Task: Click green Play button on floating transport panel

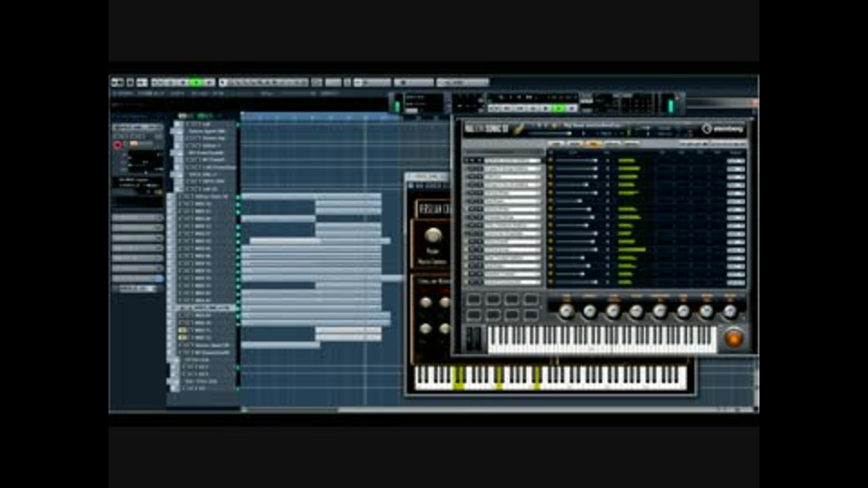Action: [558, 108]
